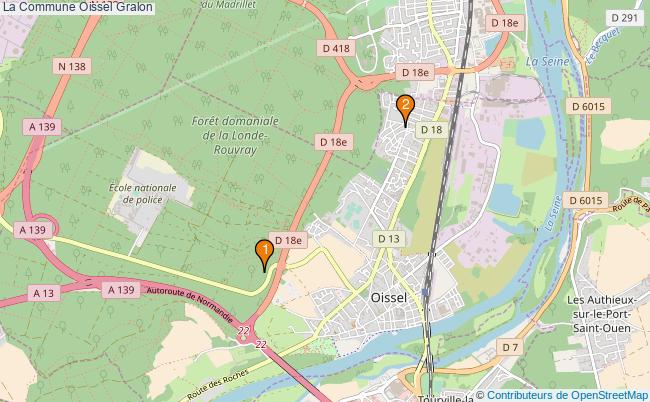Select the D 13 road shield
650x402 pixels.
388,239
